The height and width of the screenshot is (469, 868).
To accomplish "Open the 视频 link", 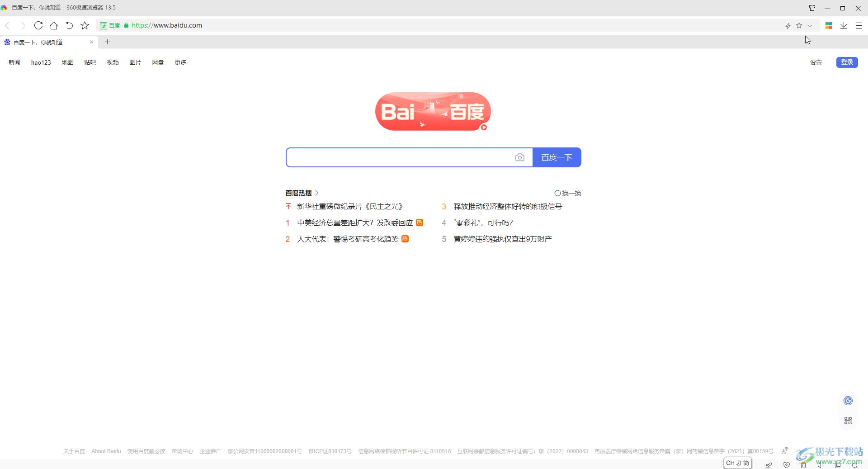I will tap(113, 62).
